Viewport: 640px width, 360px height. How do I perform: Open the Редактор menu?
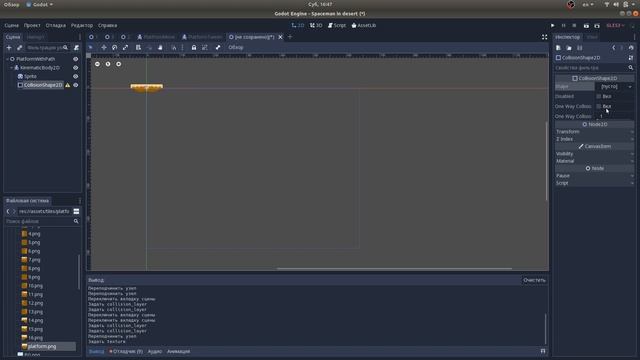[82, 25]
